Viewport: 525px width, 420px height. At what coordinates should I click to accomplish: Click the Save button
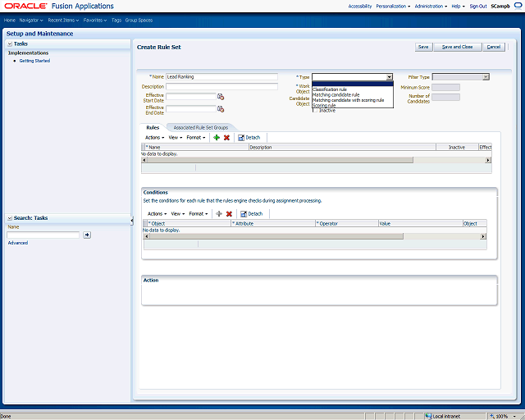pyautogui.click(x=423, y=47)
